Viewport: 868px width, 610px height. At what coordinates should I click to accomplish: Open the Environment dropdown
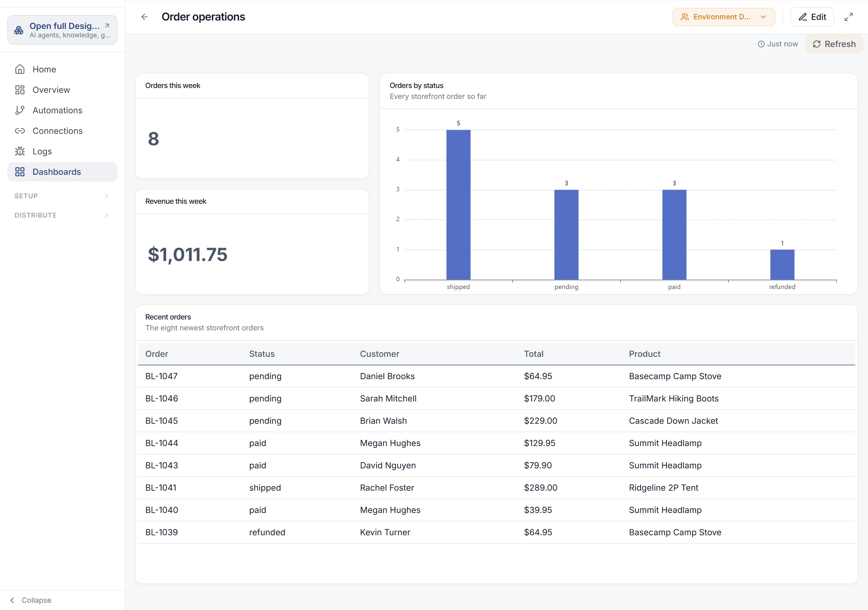click(x=724, y=17)
